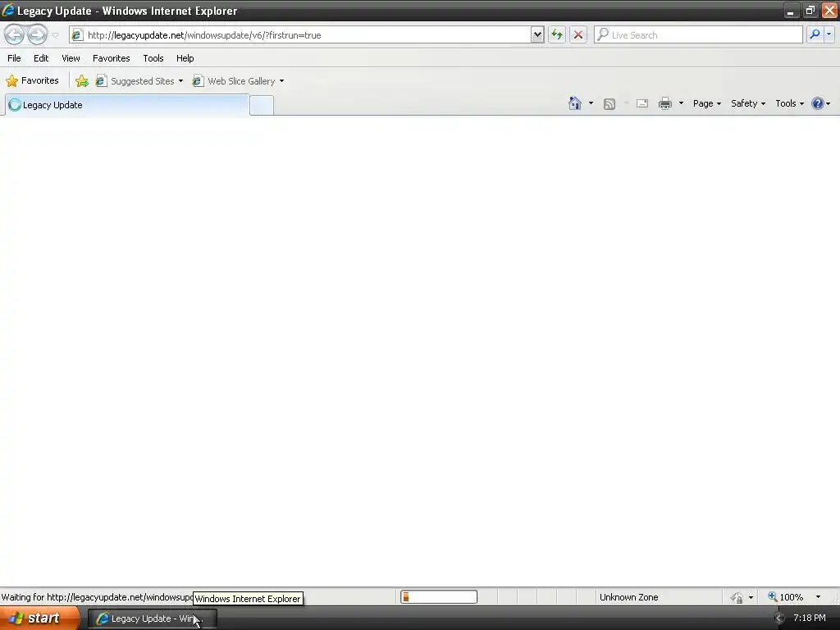This screenshot has height=630, width=840.
Task: Show hidden system tray icons arrow
Action: tap(779, 619)
